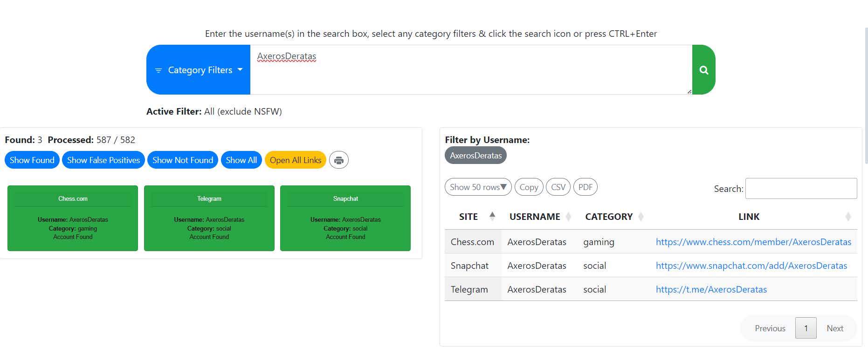Click the Processed 587 / 582 text

pyautogui.click(x=91, y=140)
